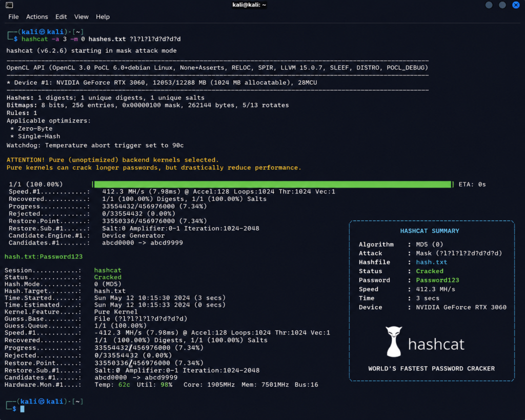Open the Help menu

point(103,17)
